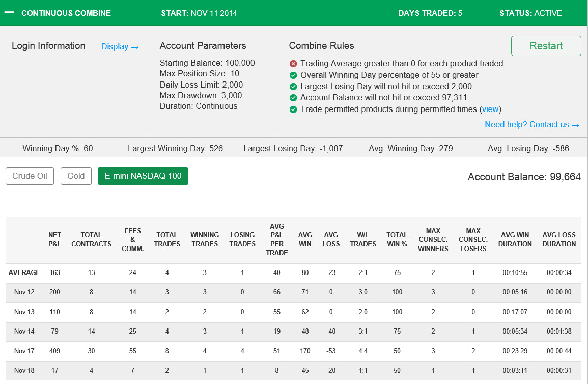Click the Nov 14 avg loss value -40

(331, 332)
